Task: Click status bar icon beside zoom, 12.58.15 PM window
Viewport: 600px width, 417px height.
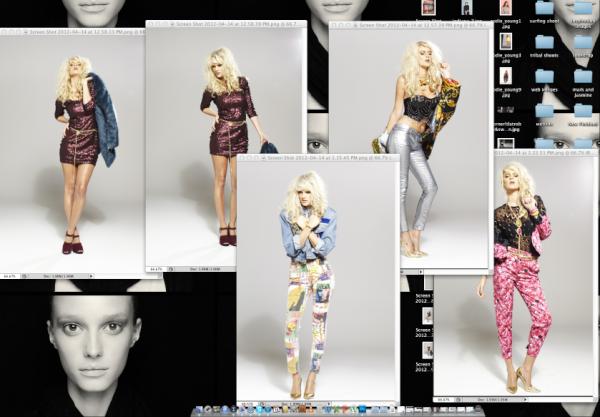Action: click(x=24, y=276)
